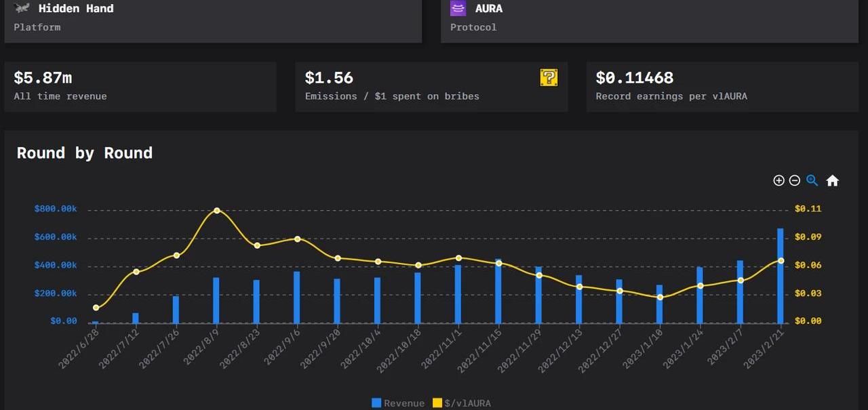
Task: Click the Hidden Hand logo icon
Action: point(22,8)
